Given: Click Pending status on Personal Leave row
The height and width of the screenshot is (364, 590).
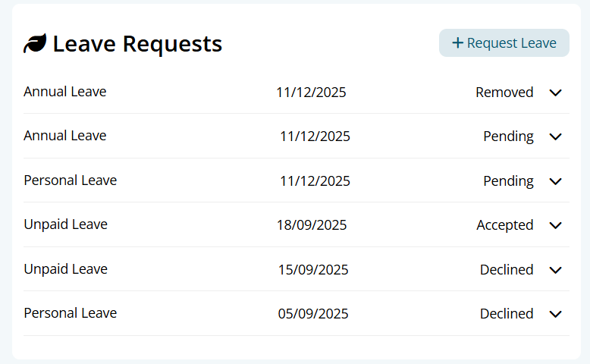Looking at the screenshot, I should (508, 181).
